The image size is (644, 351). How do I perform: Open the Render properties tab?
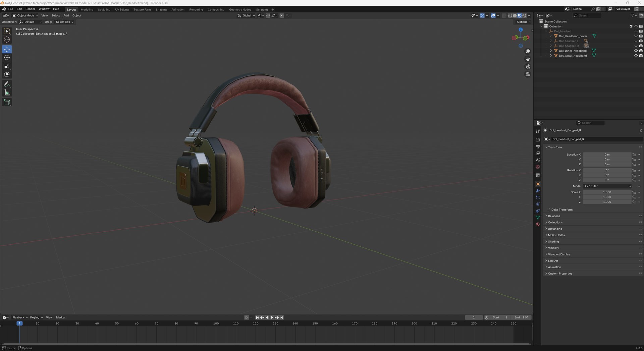point(538,140)
